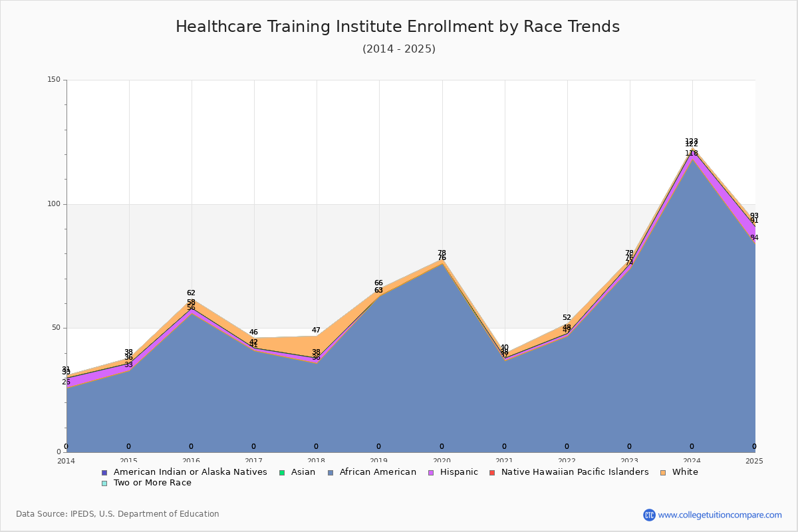Viewport: 798px width, 532px height.
Task: Toggle Native Hawaiian Pacific Islanders legend label
Action: [575, 472]
